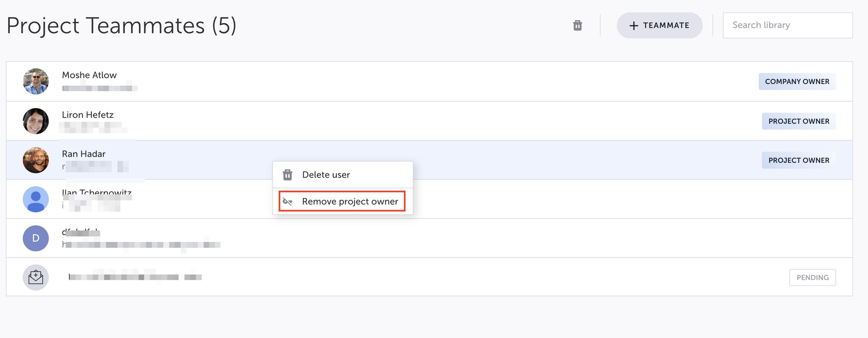Click Ran Hadar's profile photo
868x338 pixels.
click(x=36, y=160)
